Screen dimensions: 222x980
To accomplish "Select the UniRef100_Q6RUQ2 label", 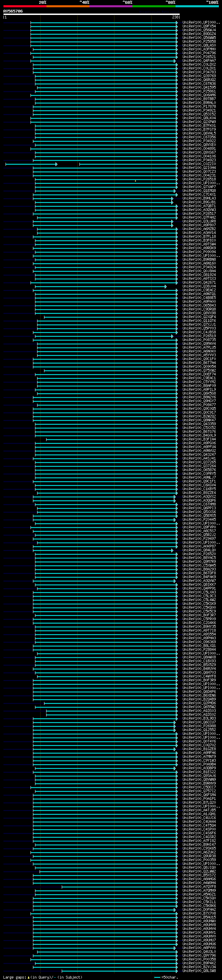I will [199, 80].
